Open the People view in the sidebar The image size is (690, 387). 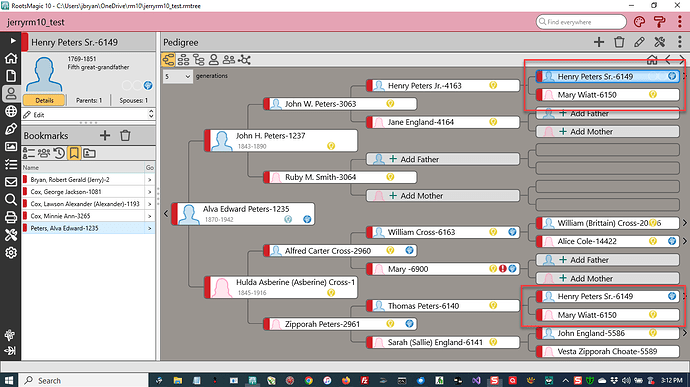pos(11,93)
